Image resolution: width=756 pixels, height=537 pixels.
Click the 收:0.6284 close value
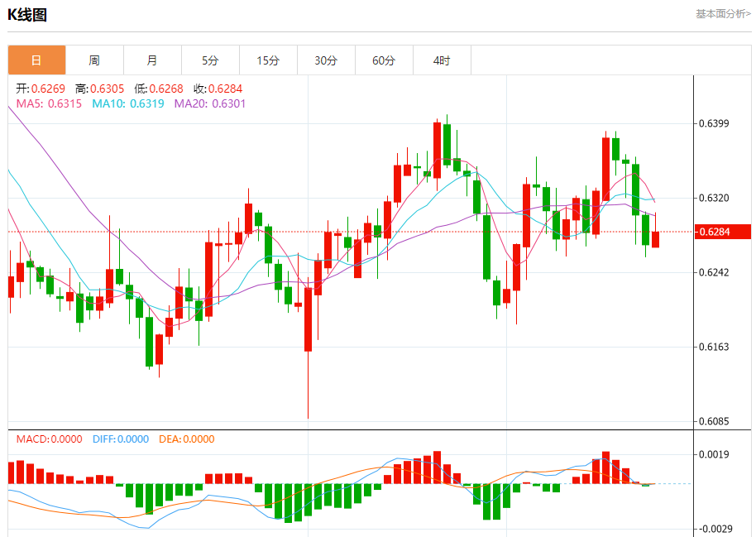[x=218, y=89]
